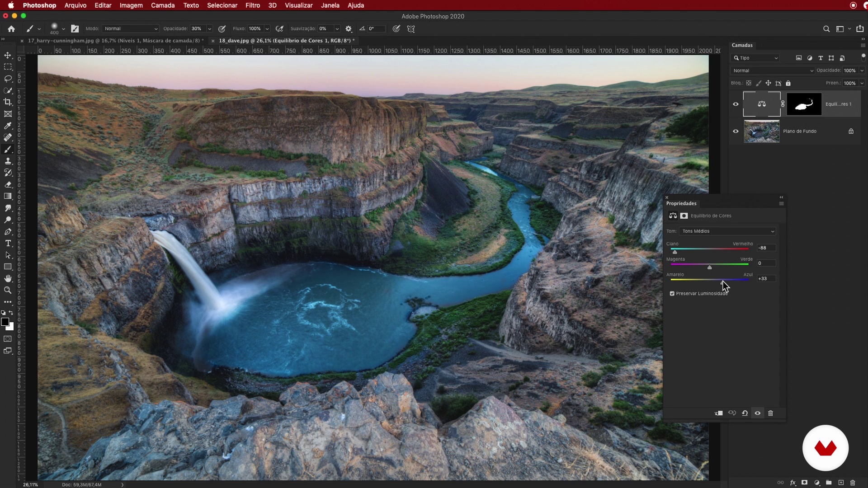
Task: Select the Zoom tool
Action: (x=8, y=290)
